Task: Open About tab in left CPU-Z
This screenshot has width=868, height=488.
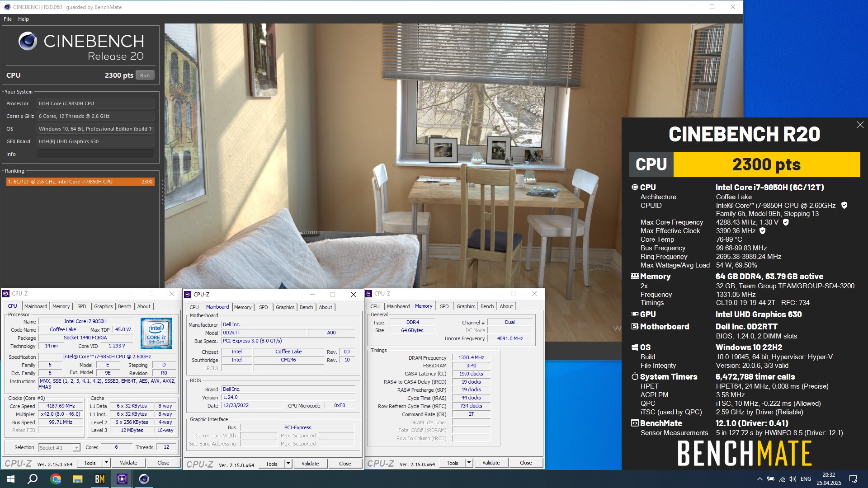Action: tap(144, 306)
